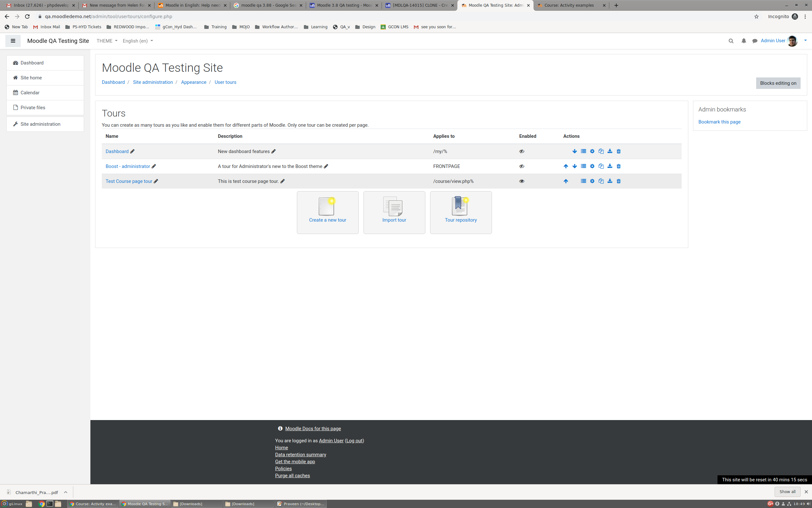
Task: Click Create a new tour
Action: pos(327,212)
